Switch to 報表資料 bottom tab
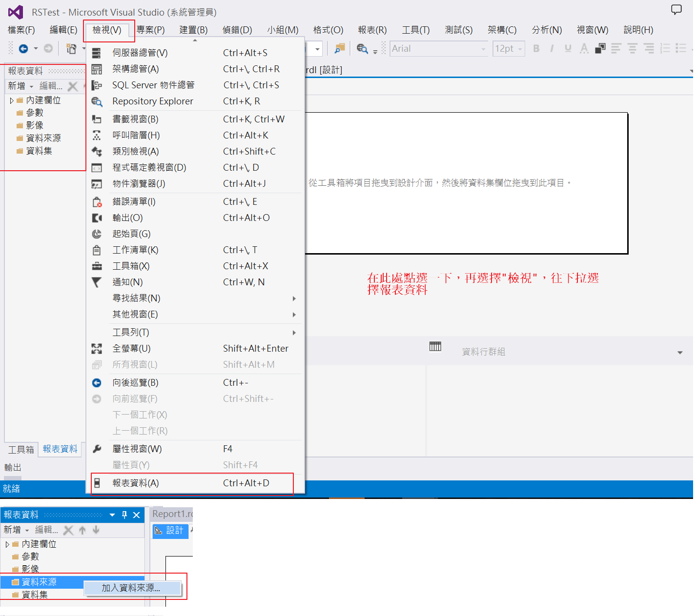The height and width of the screenshot is (616, 697). point(60,449)
